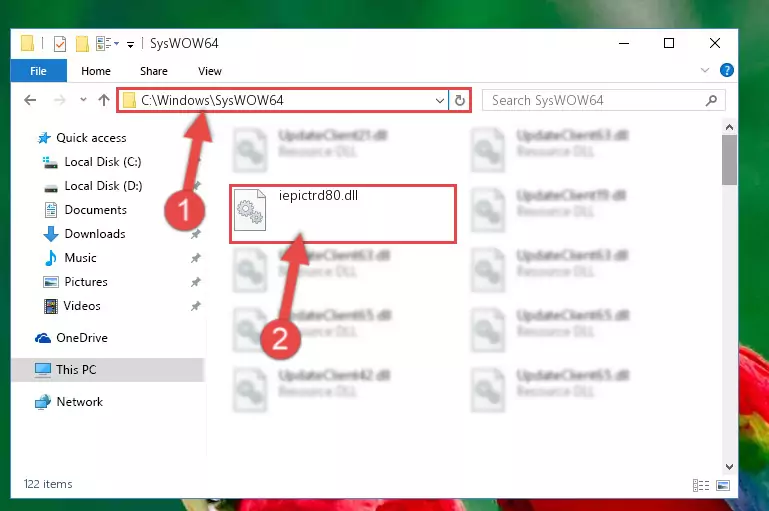Select Quick access in navigation pane
769x511 pixels.
click(91, 138)
